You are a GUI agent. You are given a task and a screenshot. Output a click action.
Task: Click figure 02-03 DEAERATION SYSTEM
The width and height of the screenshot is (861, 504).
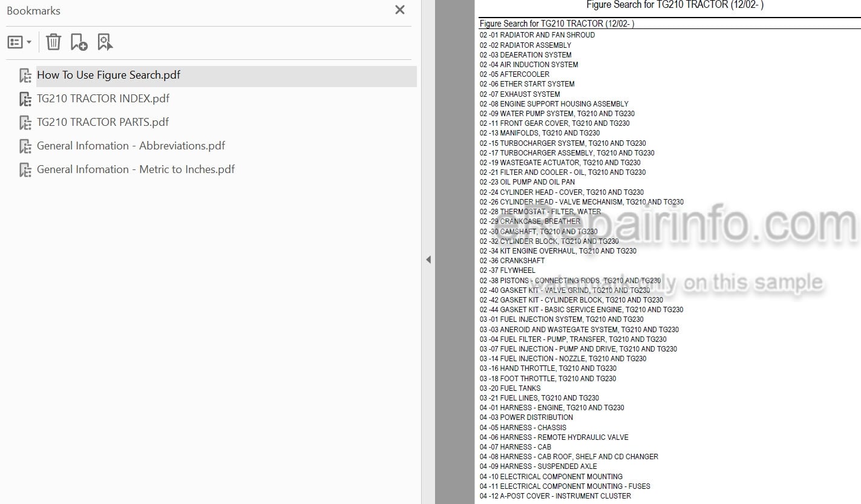(525, 54)
